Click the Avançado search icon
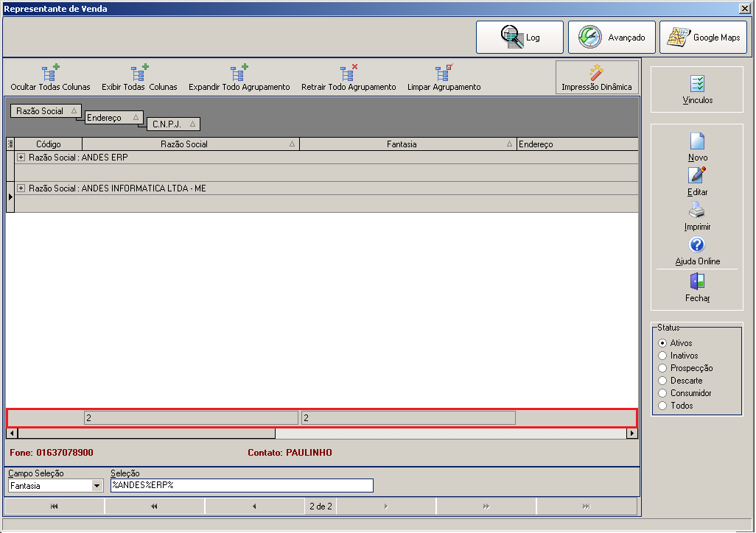756x533 pixels. 589,37
